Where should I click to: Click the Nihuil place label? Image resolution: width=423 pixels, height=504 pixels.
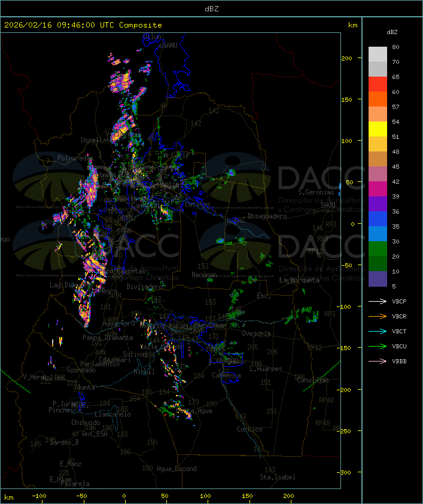[144, 372]
